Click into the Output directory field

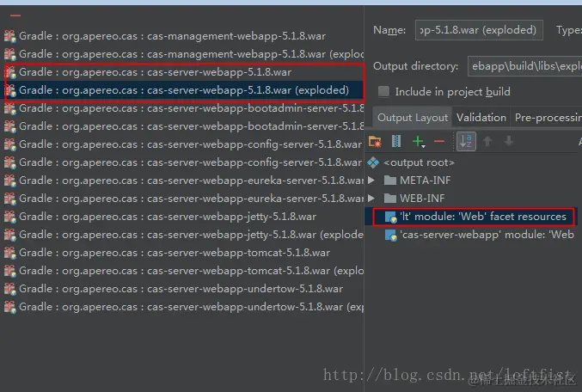click(525, 66)
